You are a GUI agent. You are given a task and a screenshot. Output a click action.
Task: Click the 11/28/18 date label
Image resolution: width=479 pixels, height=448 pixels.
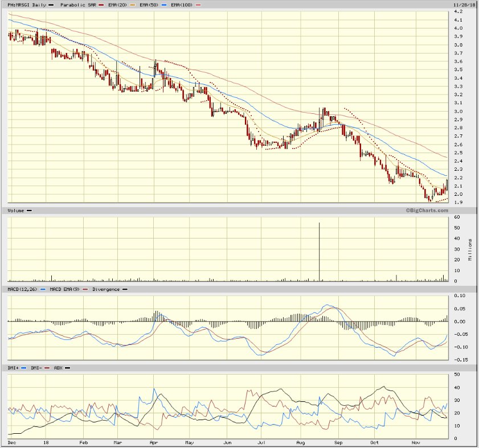(x=464, y=5)
